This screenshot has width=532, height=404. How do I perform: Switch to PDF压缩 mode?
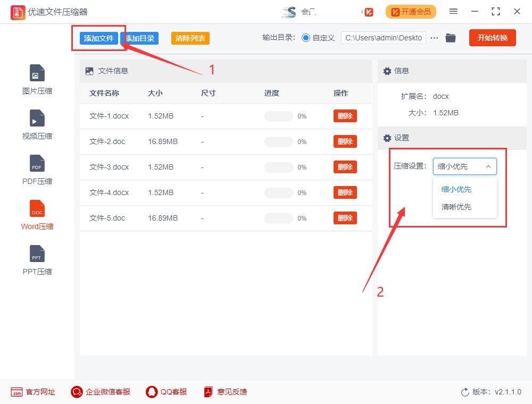click(36, 169)
